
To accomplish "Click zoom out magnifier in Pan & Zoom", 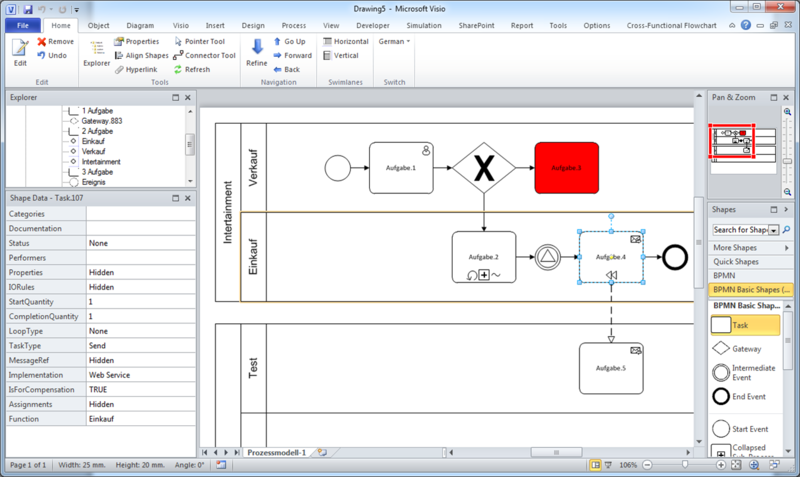I will tap(787, 192).
